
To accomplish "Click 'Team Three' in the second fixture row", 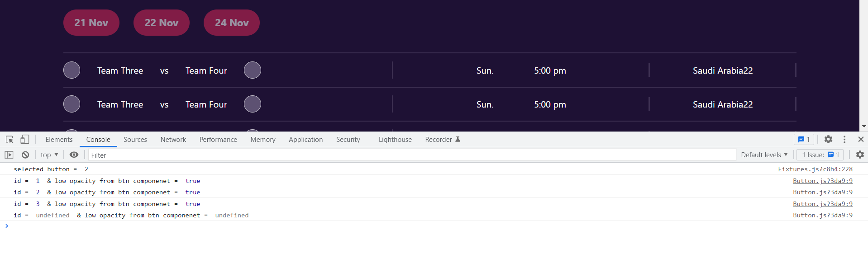I will point(120,104).
